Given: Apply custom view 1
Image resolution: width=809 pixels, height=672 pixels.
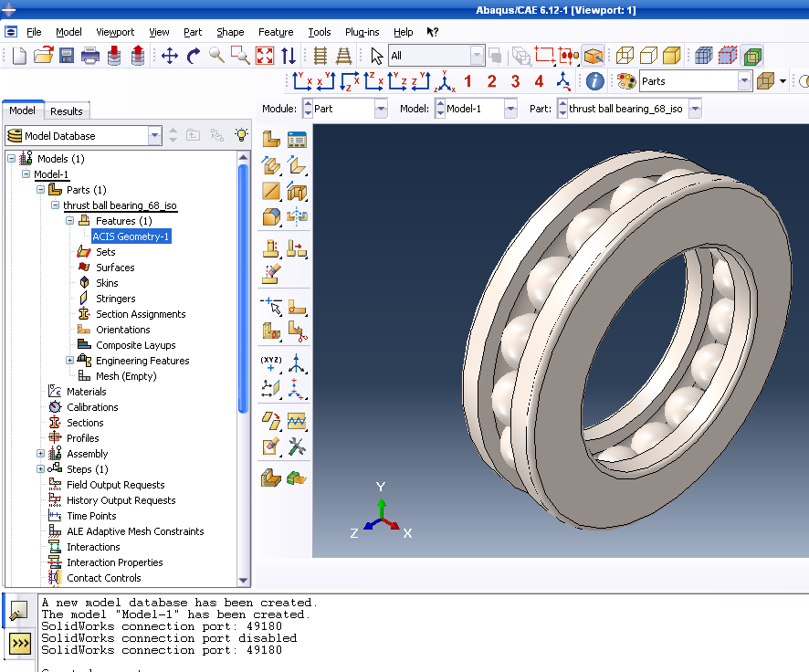Looking at the screenshot, I should pos(468,81).
